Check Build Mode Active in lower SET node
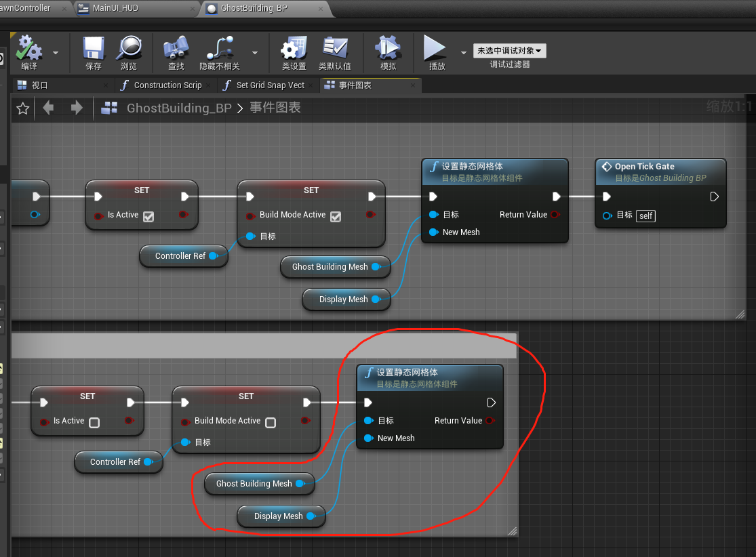 [271, 423]
